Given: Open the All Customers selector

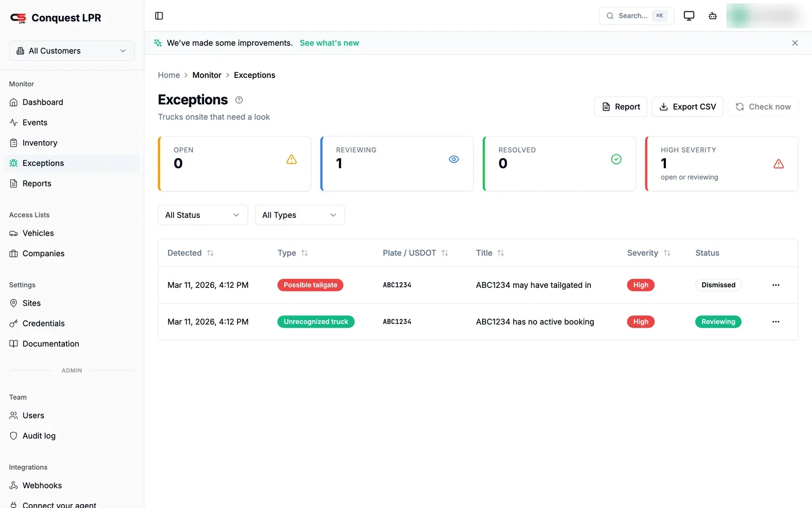Looking at the screenshot, I should pyautogui.click(x=72, y=51).
